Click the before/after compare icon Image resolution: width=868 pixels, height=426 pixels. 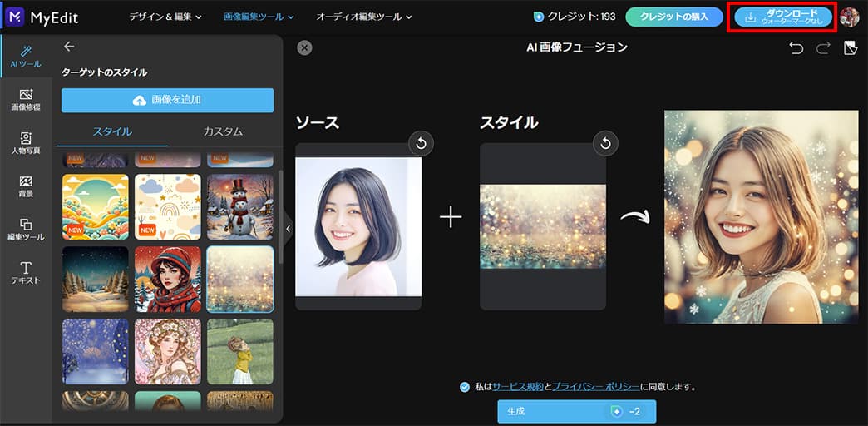click(x=850, y=48)
